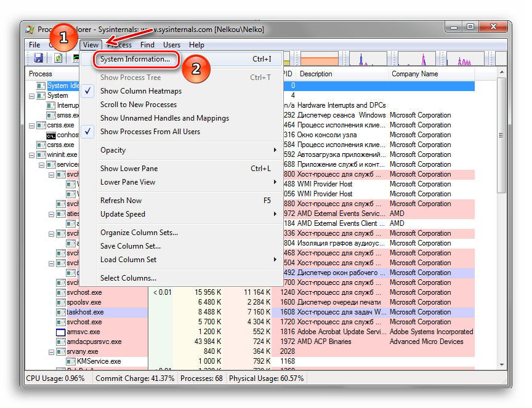
Task: Click the orange physical memory graph
Action: point(320,58)
